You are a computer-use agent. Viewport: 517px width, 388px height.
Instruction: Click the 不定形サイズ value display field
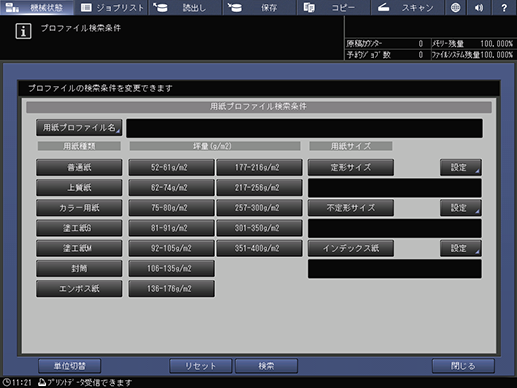(x=395, y=228)
